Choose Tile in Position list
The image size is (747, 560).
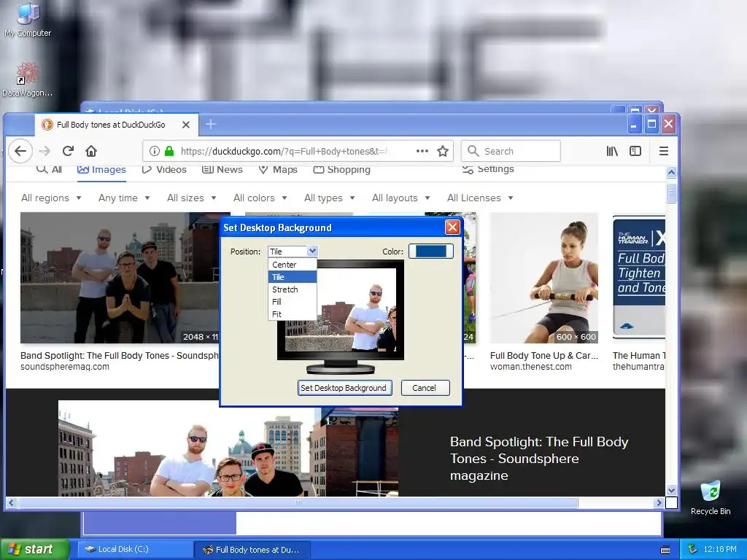(293, 277)
